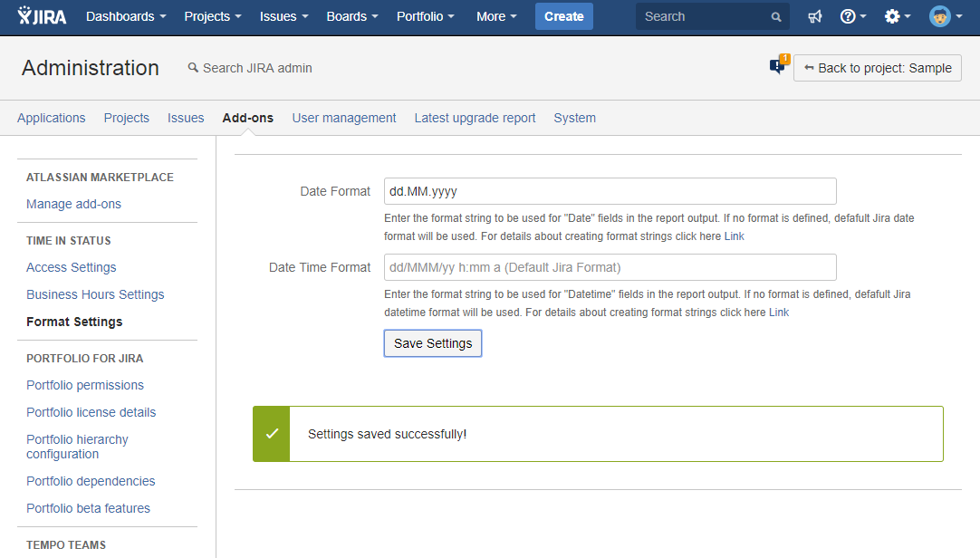Screen dimensions: 980x558
Task: Open Business Hours Settings in sidebar
Action: pyautogui.click(x=95, y=294)
